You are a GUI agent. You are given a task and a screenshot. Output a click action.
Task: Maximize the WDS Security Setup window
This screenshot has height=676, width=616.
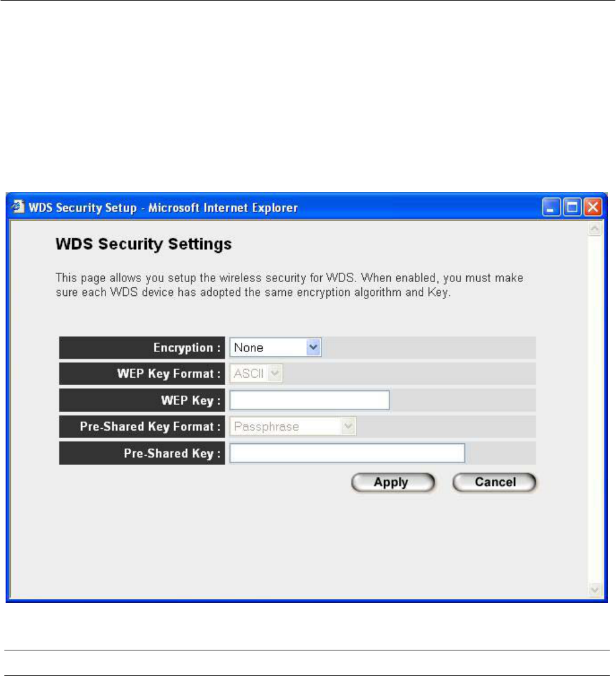(572, 207)
